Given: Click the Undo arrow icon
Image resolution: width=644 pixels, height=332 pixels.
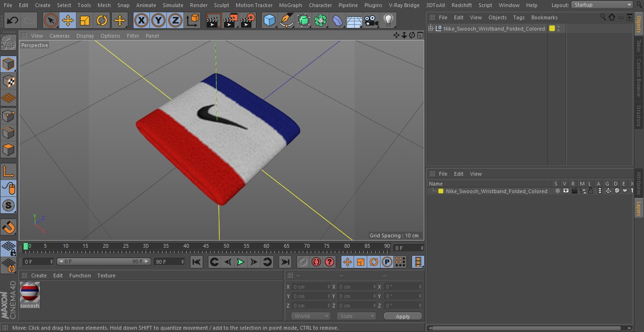Looking at the screenshot, I should [13, 21].
